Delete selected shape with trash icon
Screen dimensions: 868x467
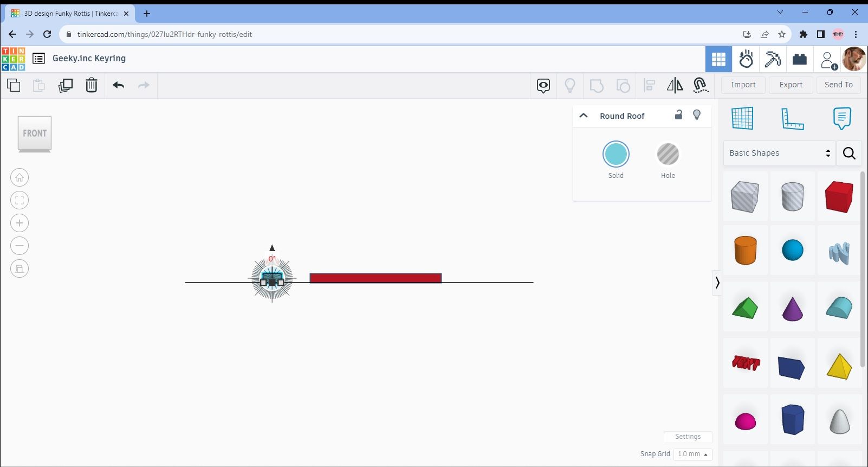[x=92, y=85]
